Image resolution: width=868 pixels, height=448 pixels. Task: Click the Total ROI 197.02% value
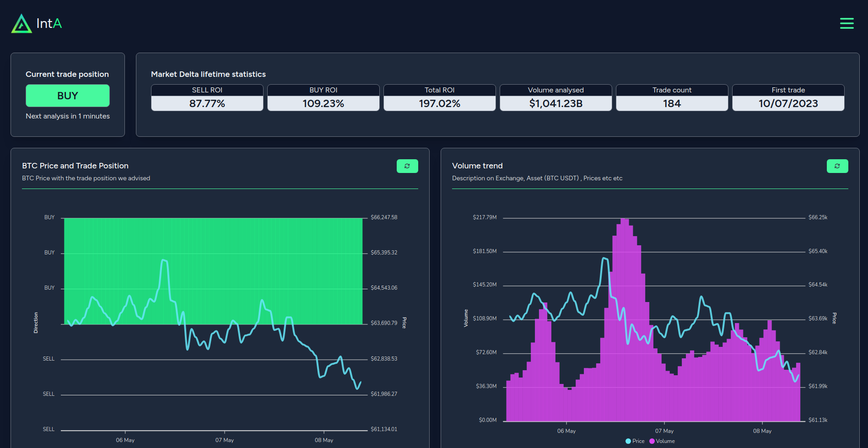(x=440, y=103)
